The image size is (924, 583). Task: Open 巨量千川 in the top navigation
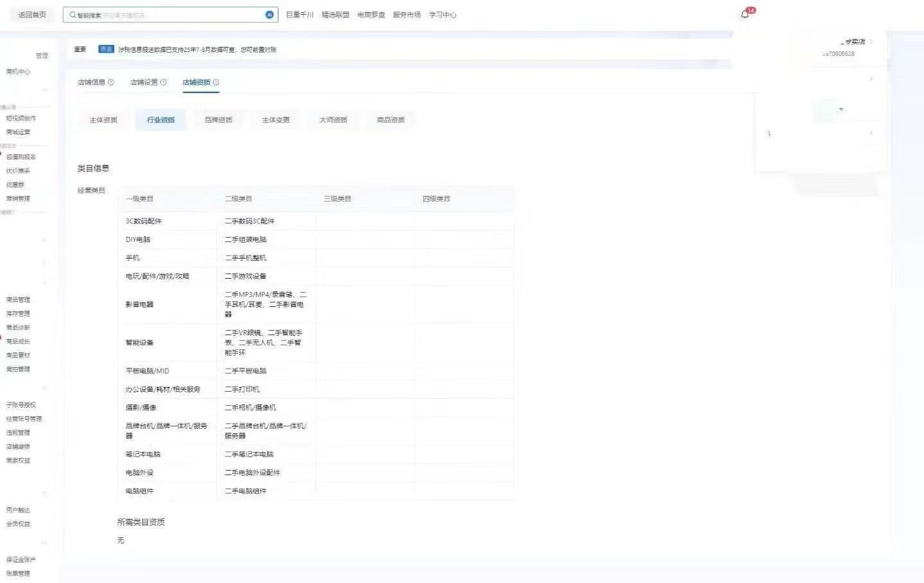300,15
